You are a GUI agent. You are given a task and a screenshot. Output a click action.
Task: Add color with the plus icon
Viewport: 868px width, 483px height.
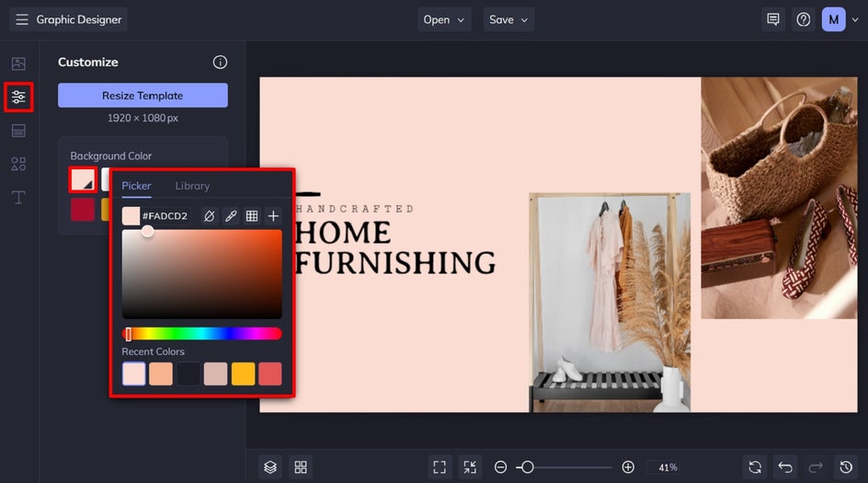pyautogui.click(x=273, y=216)
